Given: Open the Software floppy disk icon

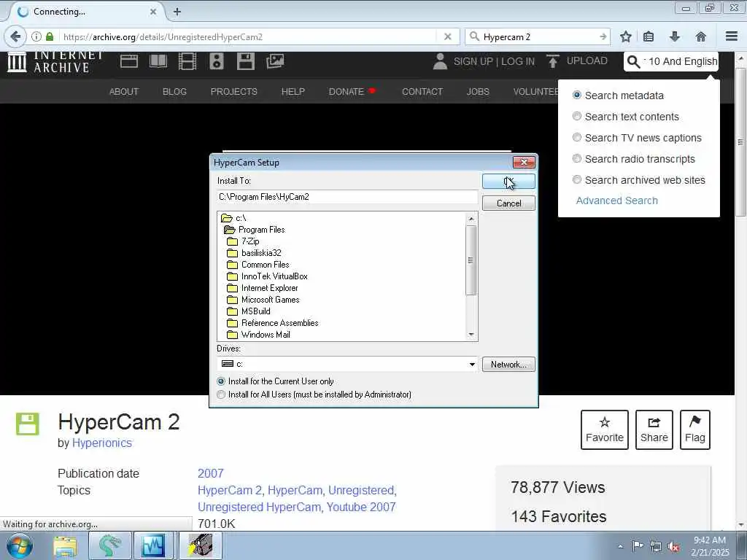Looking at the screenshot, I should click(245, 61).
